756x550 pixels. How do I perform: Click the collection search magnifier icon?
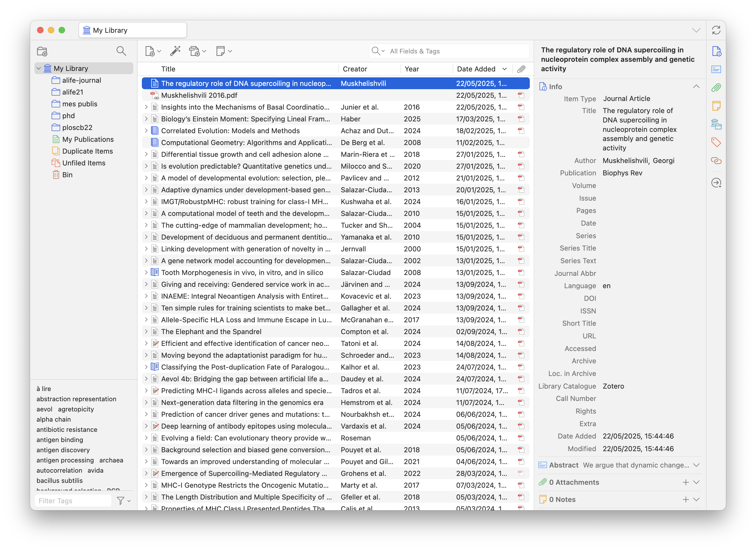(121, 51)
